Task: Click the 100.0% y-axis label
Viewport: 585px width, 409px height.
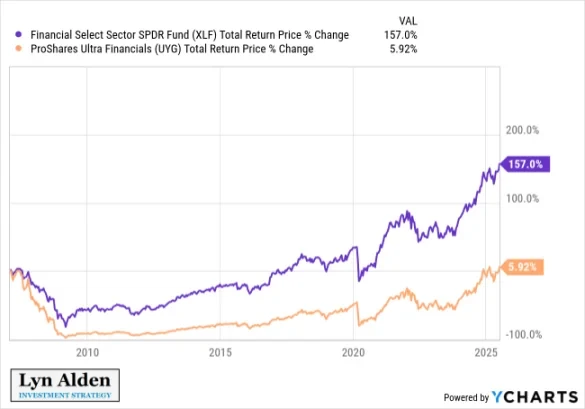Action: [x=522, y=199]
